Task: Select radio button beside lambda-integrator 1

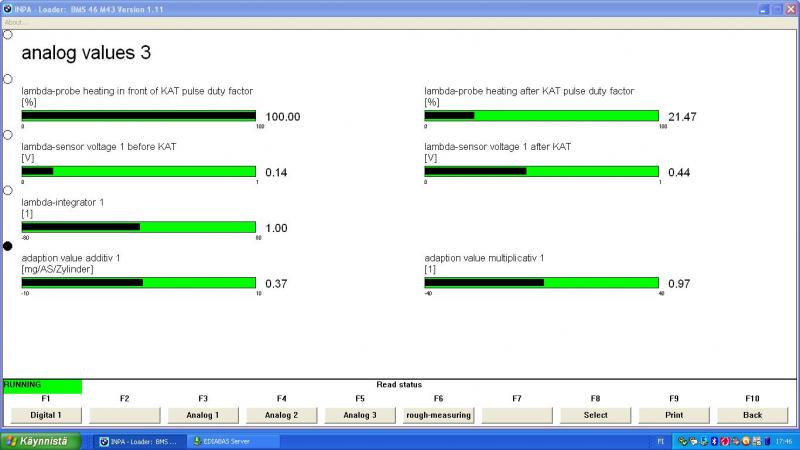Action: pos(8,190)
